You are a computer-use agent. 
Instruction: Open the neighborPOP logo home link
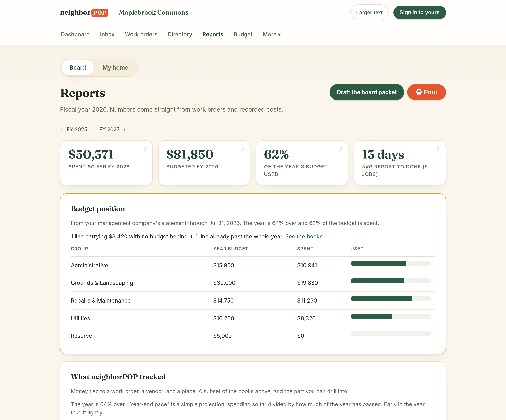(84, 12)
